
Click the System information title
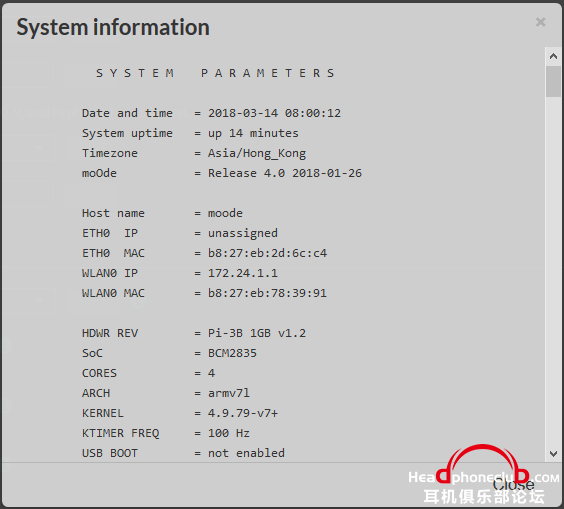coord(113,27)
